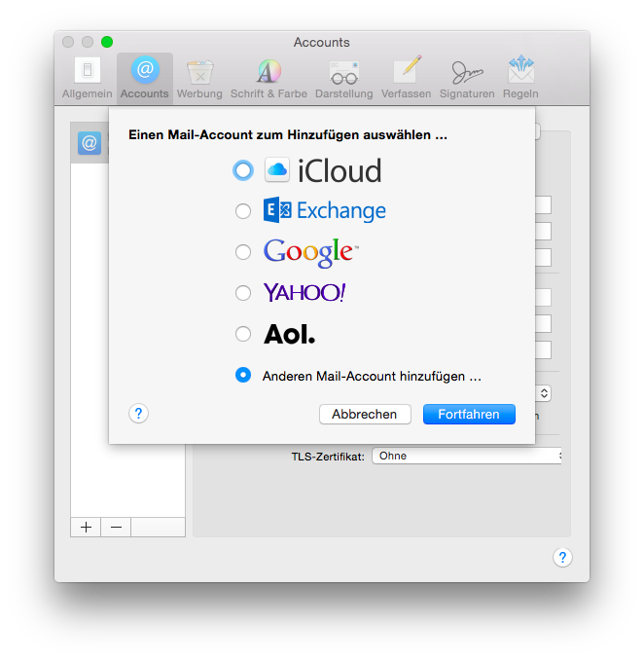Open the Werbung junk mail pane
The width and height of the screenshot is (644, 660).
click(x=199, y=78)
